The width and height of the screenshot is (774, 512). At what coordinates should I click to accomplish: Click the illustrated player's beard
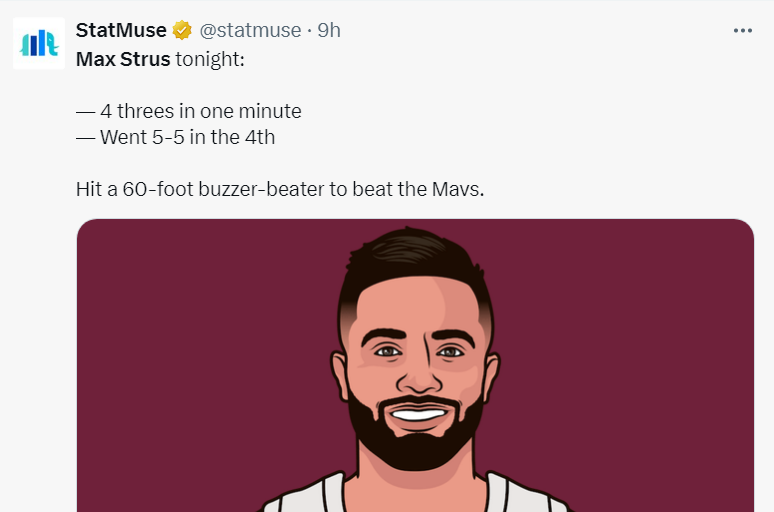click(x=415, y=445)
